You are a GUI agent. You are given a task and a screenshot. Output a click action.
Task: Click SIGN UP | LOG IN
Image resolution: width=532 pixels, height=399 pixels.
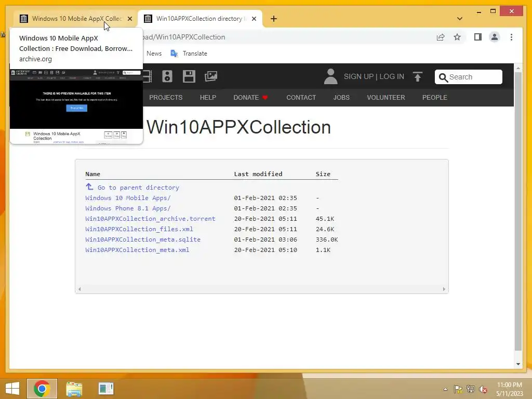point(374,77)
